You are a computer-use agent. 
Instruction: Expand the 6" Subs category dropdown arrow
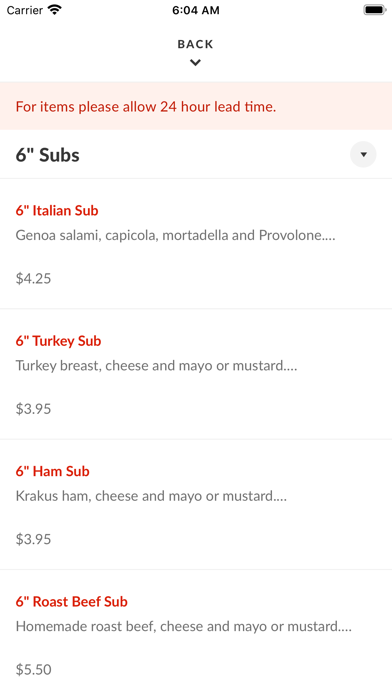tap(363, 154)
